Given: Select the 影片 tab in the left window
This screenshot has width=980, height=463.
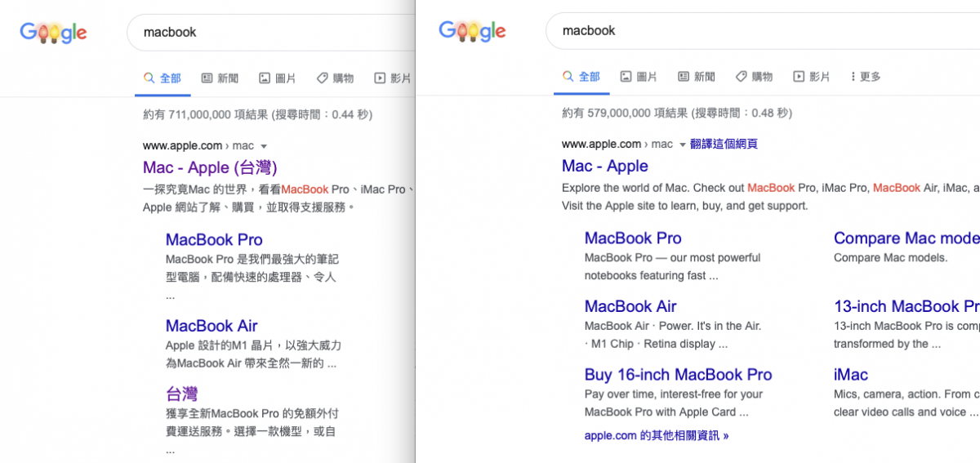Looking at the screenshot, I should pyautogui.click(x=392, y=78).
